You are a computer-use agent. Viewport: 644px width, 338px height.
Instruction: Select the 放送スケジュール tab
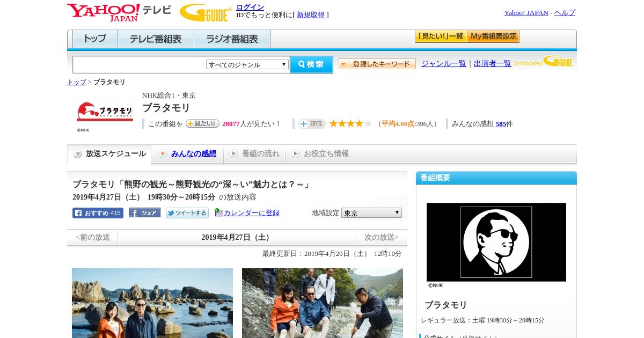click(109, 154)
